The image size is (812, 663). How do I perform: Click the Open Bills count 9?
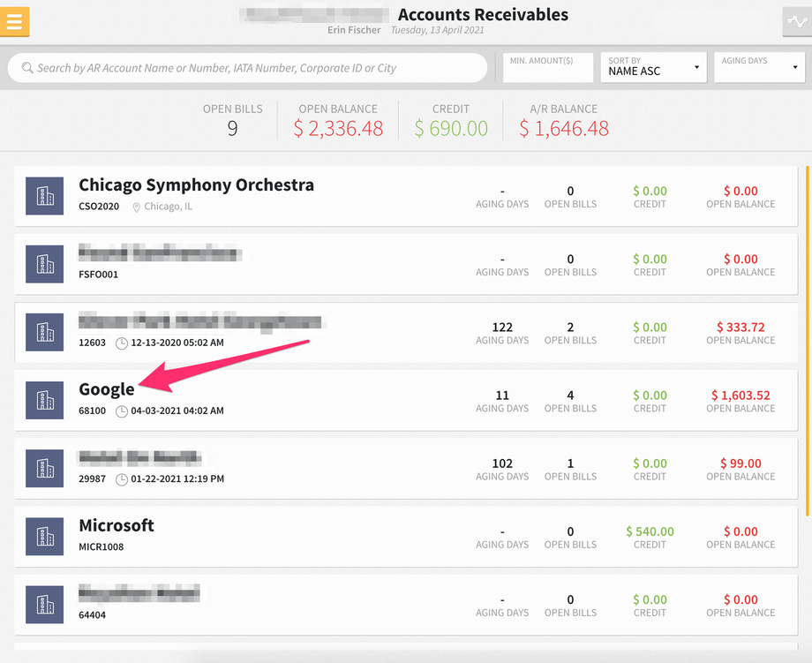(x=232, y=129)
